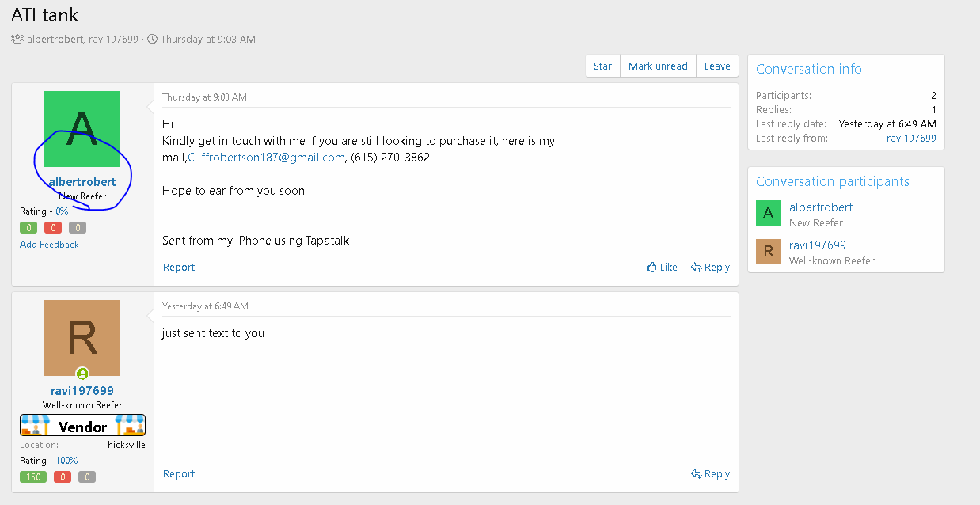The image size is (980, 505).
Task: Reply to albertrobert's first message
Action: (710, 268)
